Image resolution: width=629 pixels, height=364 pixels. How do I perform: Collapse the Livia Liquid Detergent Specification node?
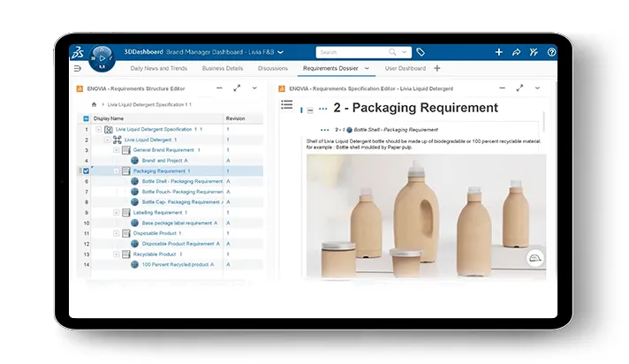tap(99, 129)
